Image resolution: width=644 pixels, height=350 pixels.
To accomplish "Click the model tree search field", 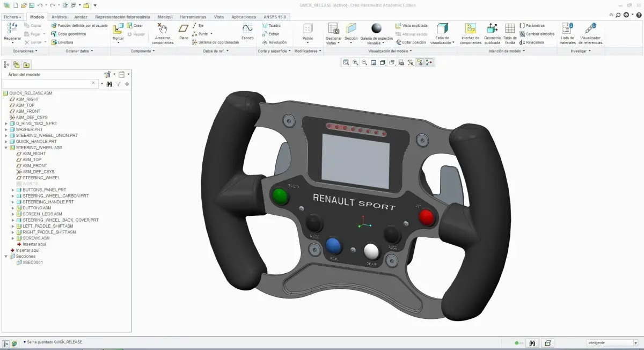I will [49, 84].
